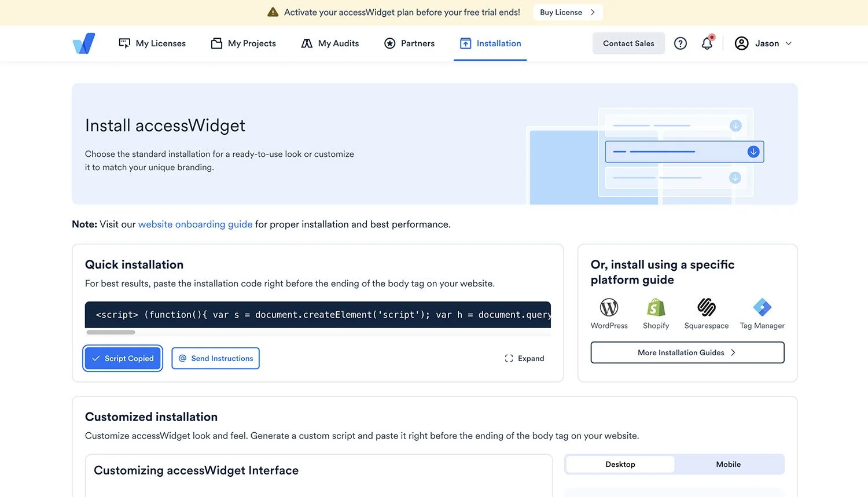The height and width of the screenshot is (497, 868).
Task: Click the Partners star icon
Action: click(x=390, y=43)
